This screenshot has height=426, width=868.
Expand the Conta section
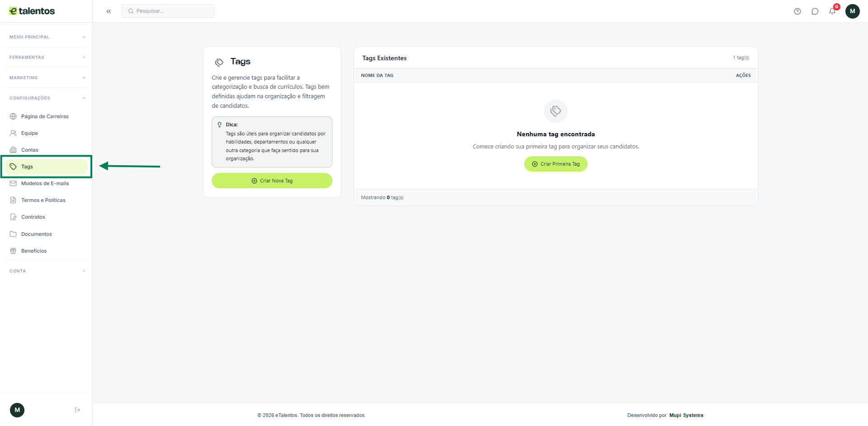click(47, 271)
